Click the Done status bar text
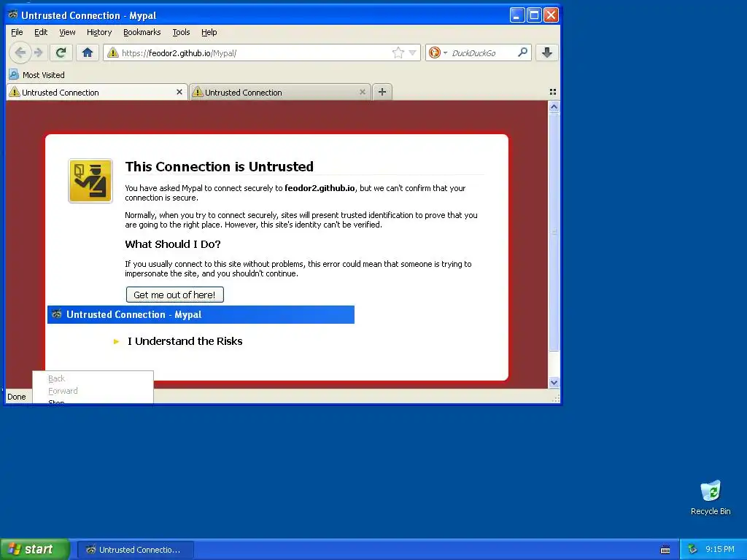Viewport: 747px width, 560px height. click(x=17, y=397)
